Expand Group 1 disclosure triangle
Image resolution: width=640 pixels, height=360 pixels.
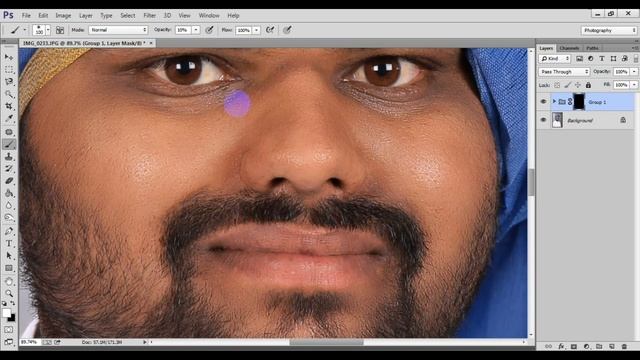[554, 102]
